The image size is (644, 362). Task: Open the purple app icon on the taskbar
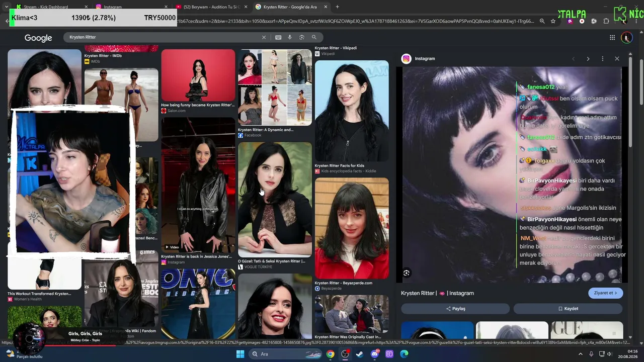coord(389,354)
